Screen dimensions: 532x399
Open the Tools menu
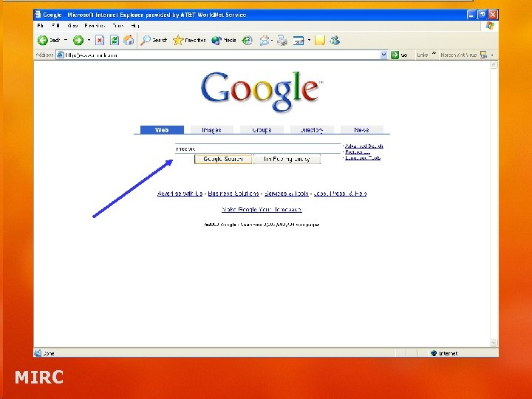click(118, 26)
